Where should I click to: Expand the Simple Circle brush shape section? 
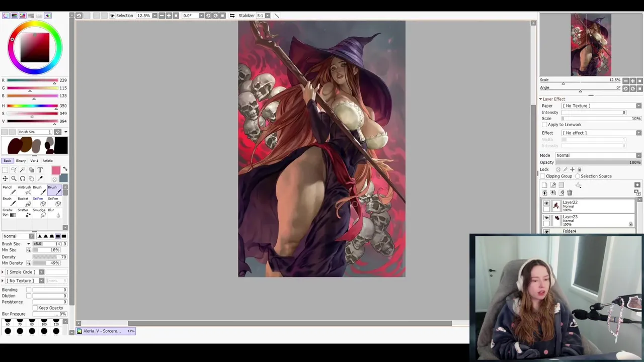tap(3, 272)
